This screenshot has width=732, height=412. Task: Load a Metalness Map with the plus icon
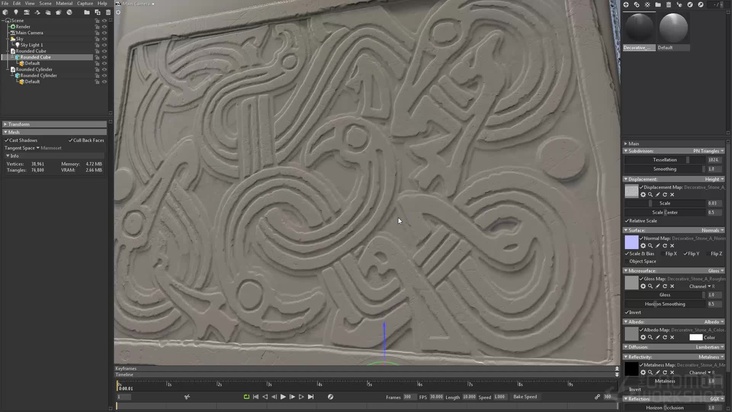coord(643,372)
